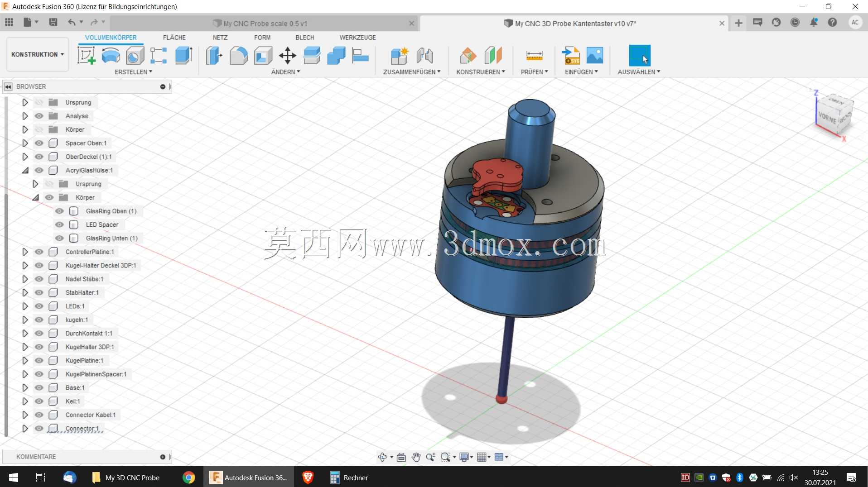Click the Pan hand icon
Image resolution: width=868 pixels, height=487 pixels.
(x=416, y=457)
